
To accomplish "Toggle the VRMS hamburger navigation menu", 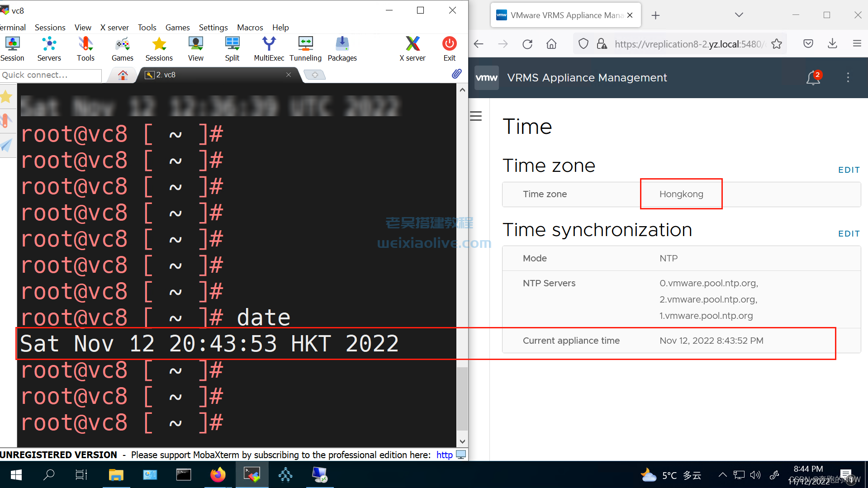I will pos(476,116).
